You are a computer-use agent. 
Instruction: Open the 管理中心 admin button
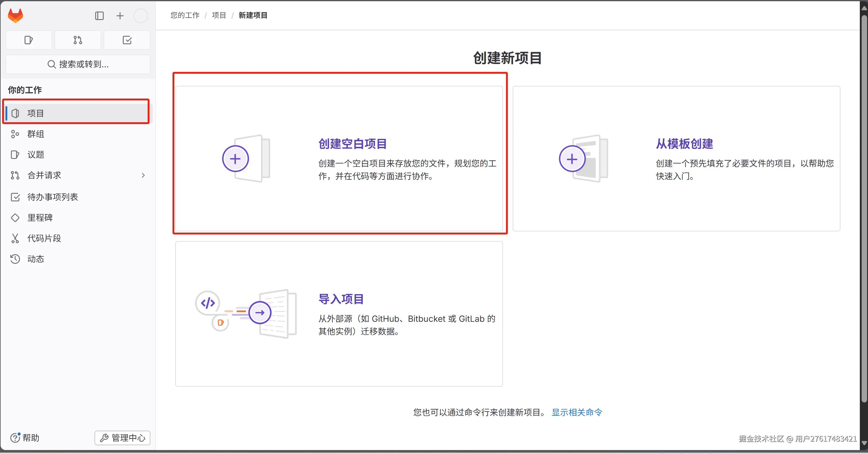tap(122, 438)
